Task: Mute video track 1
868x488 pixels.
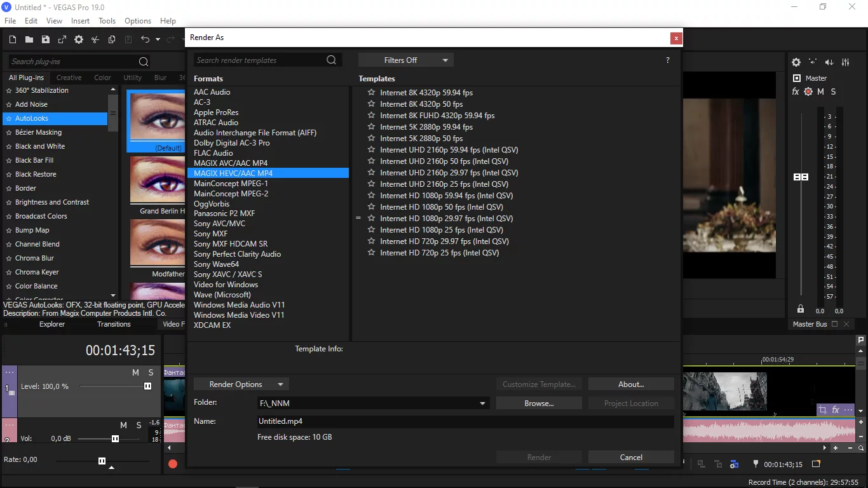Action: 135,372
